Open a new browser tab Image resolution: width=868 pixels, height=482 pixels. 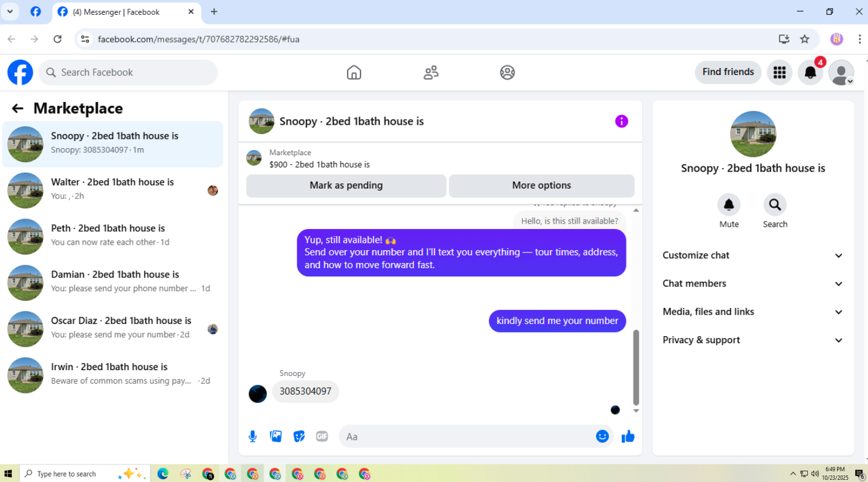(x=214, y=12)
